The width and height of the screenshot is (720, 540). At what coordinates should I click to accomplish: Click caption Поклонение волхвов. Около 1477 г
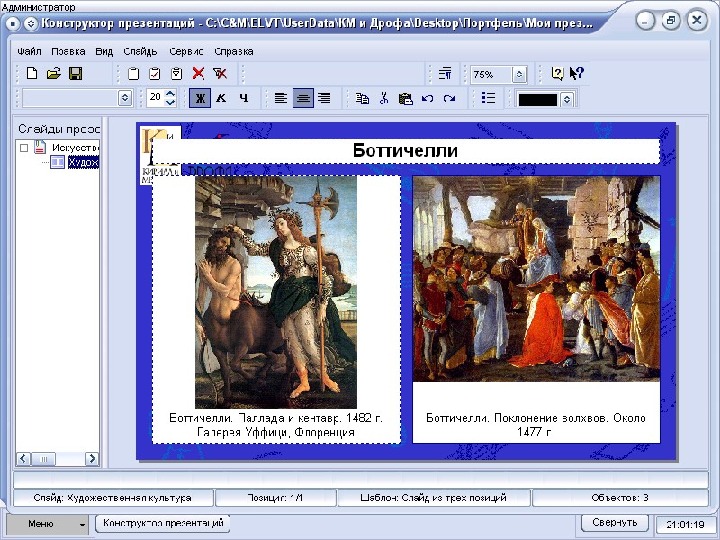pos(536,425)
